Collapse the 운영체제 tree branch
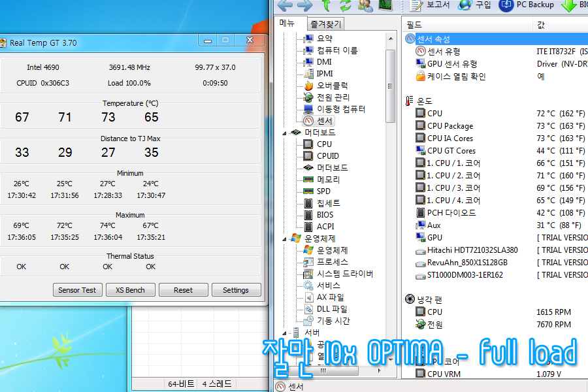The image size is (588, 392). (284, 239)
